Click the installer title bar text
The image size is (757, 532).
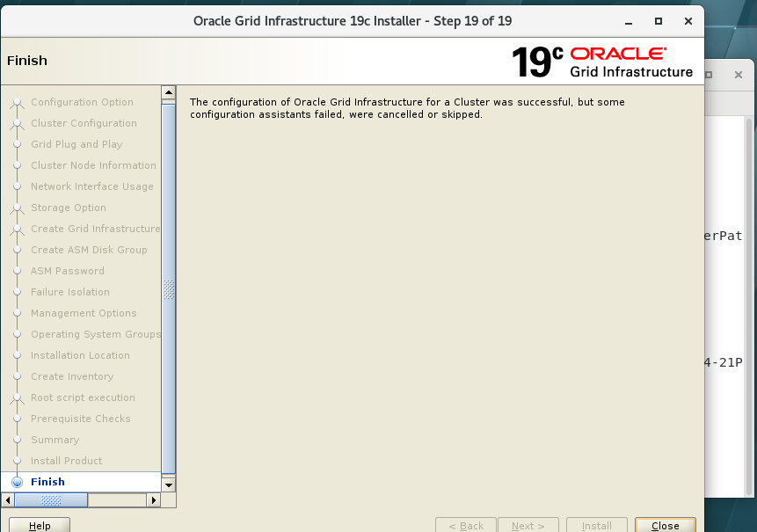(353, 21)
